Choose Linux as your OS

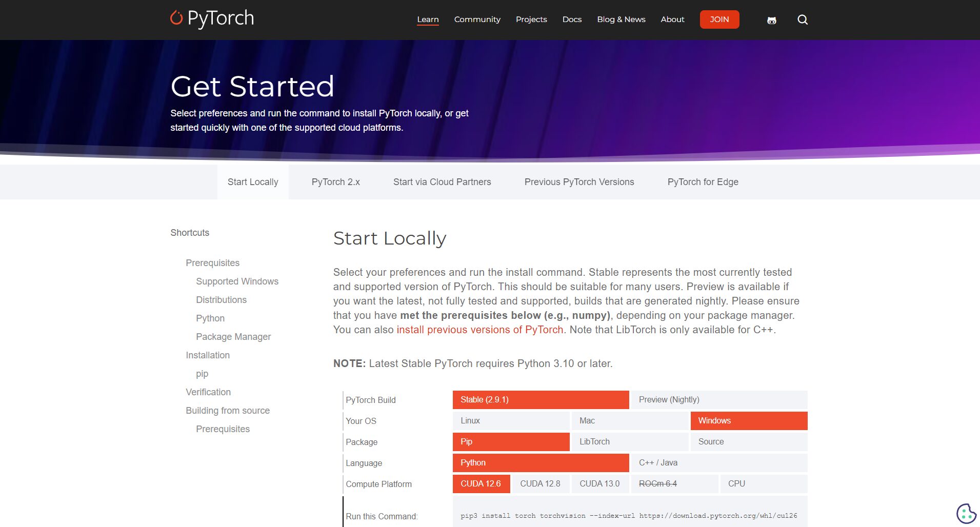click(511, 421)
